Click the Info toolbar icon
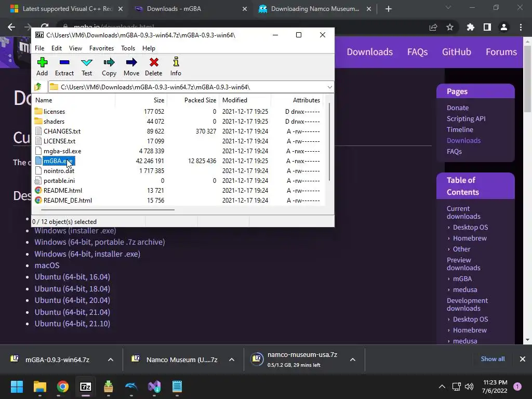Image resolution: width=532 pixels, height=399 pixels. tap(176, 66)
